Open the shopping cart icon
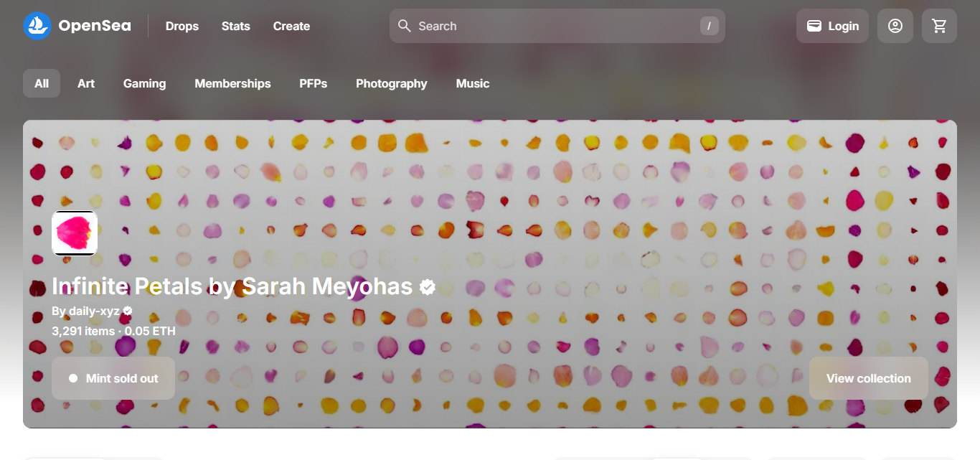980x460 pixels. pos(939,26)
